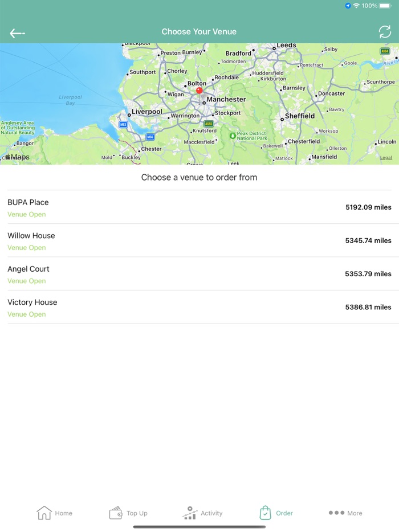Open the Top Up tab label
399x532 pixels.
[x=137, y=513]
